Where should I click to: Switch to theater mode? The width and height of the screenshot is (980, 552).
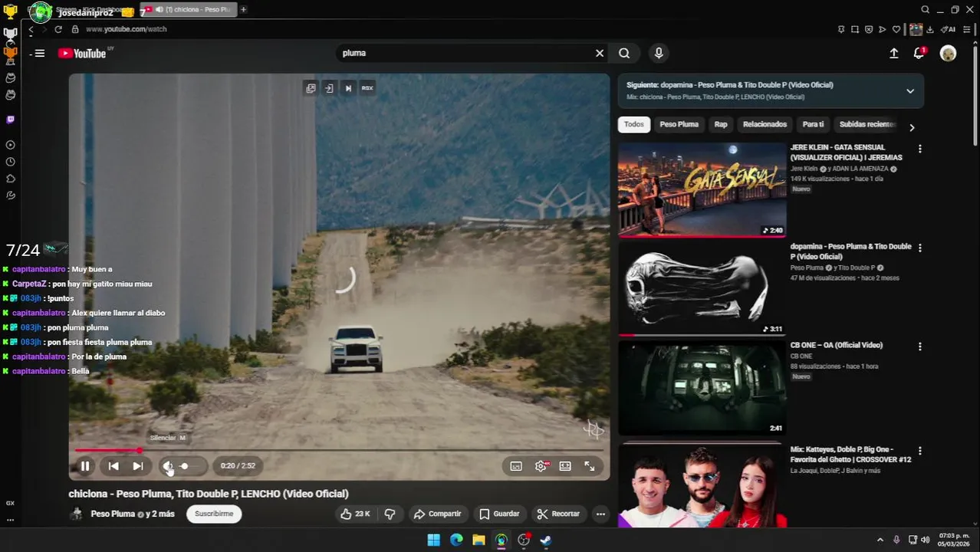click(565, 466)
